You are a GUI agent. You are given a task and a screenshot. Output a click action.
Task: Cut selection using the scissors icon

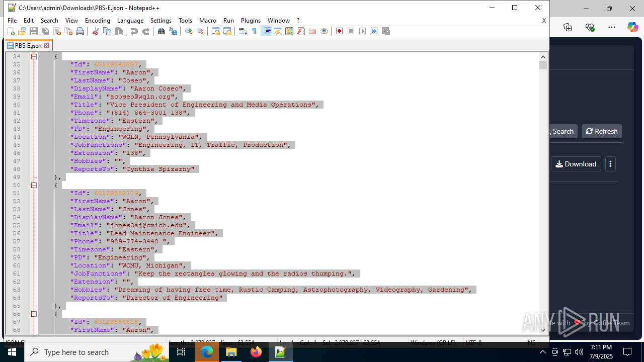coord(95,31)
